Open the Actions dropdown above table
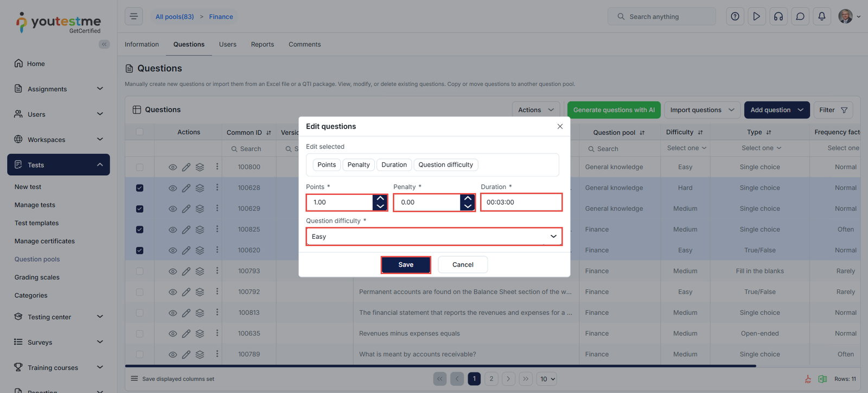This screenshot has height=393, width=868. click(536, 110)
